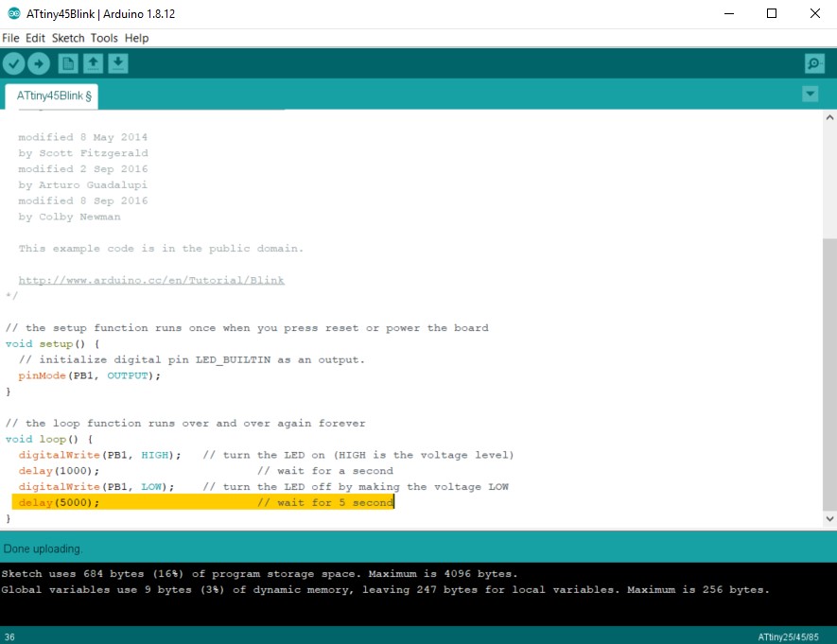Open the Serial Monitor magnifier icon

814,63
